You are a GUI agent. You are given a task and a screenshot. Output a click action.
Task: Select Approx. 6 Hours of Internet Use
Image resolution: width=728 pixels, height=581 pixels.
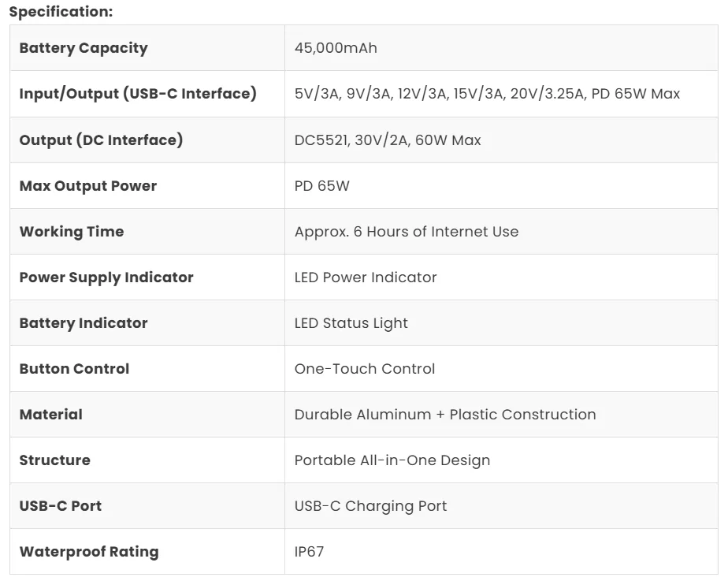click(x=407, y=231)
